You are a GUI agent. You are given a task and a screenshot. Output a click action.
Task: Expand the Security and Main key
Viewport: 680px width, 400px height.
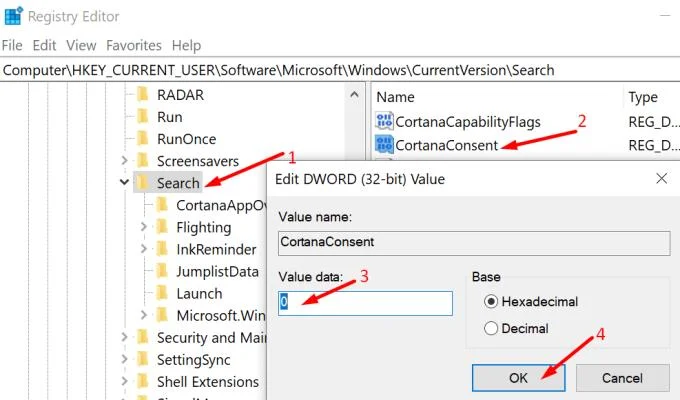[x=124, y=337]
